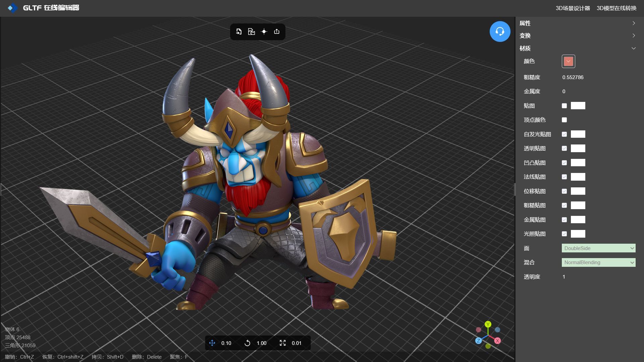Open 3D模型在线转换 from top menu
Image resolution: width=644 pixels, height=362 pixels.
click(616, 8)
